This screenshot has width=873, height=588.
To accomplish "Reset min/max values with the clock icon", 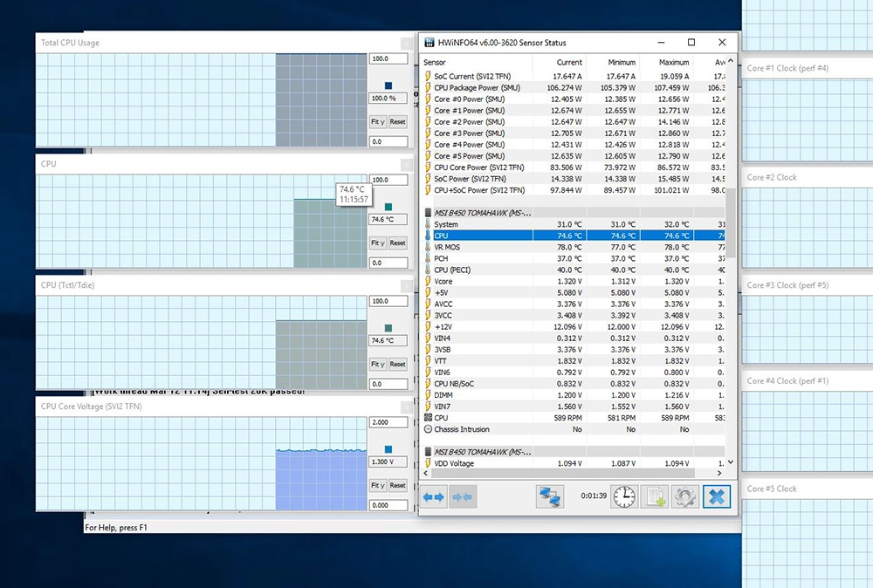I will click(623, 496).
